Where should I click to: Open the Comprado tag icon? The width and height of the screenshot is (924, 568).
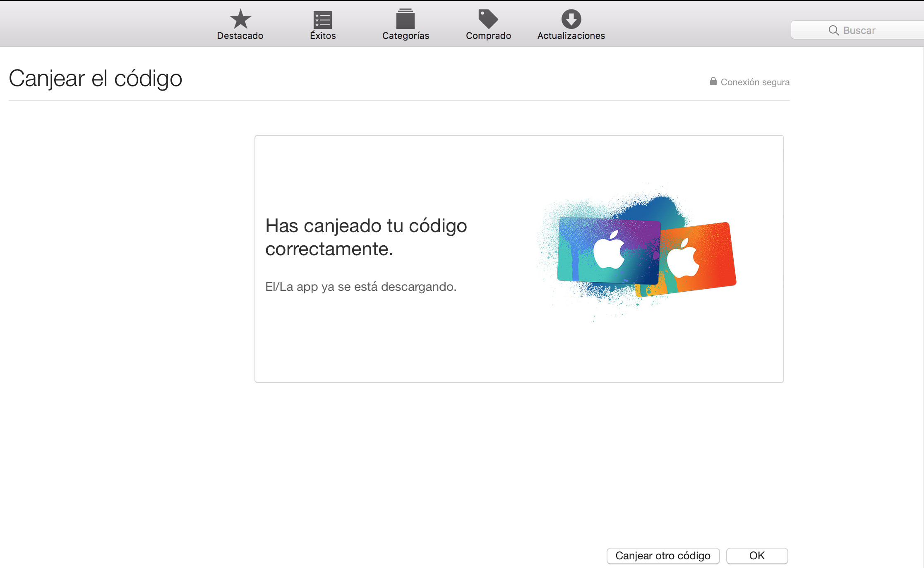point(488,19)
